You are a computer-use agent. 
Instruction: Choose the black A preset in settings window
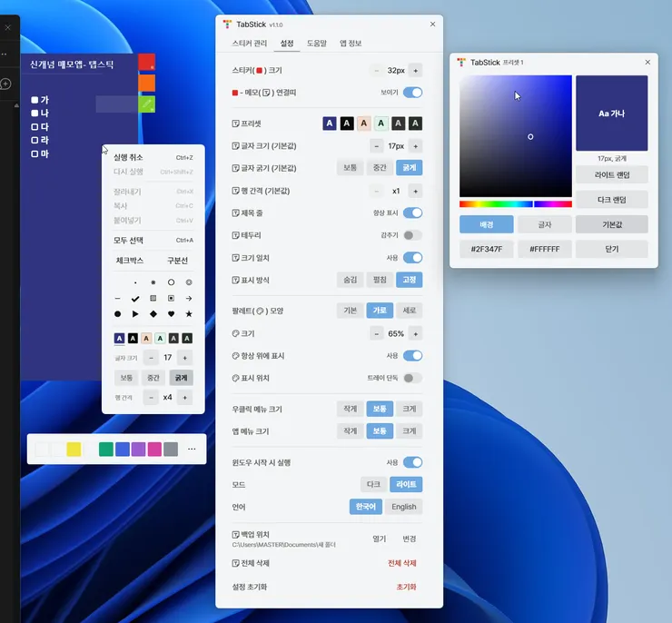point(347,124)
